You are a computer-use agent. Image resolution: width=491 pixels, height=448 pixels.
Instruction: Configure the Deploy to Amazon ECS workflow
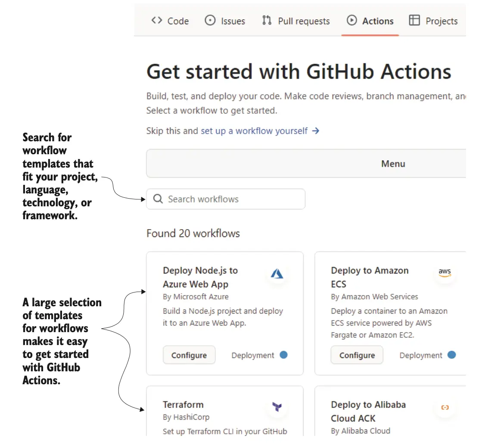click(357, 355)
